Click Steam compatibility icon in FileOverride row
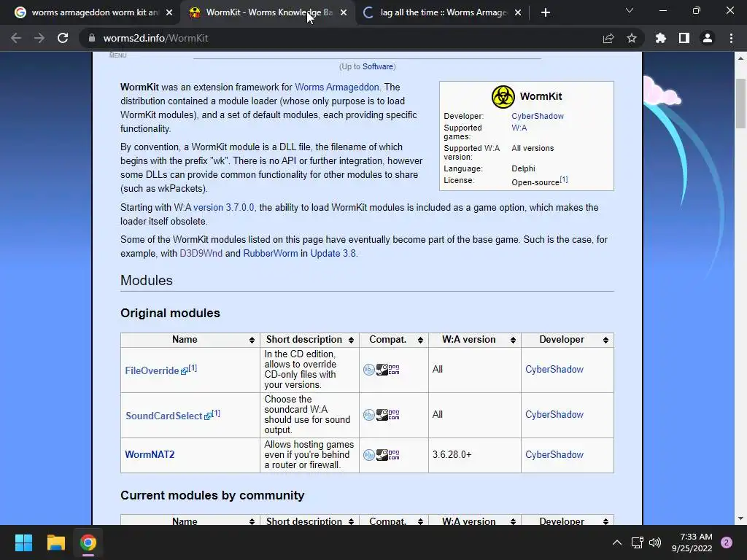The height and width of the screenshot is (560, 747). pyautogui.click(x=382, y=370)
